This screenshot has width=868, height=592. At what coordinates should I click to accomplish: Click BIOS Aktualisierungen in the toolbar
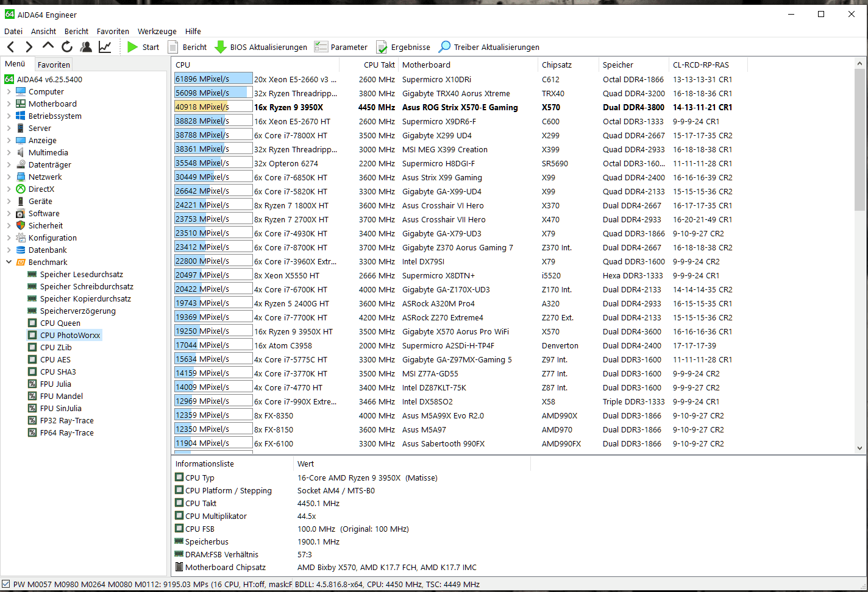[x=261, y=47]
